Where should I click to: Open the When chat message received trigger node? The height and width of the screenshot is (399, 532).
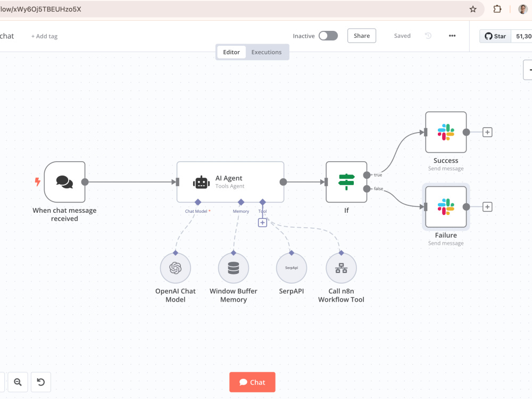(64, 182)
